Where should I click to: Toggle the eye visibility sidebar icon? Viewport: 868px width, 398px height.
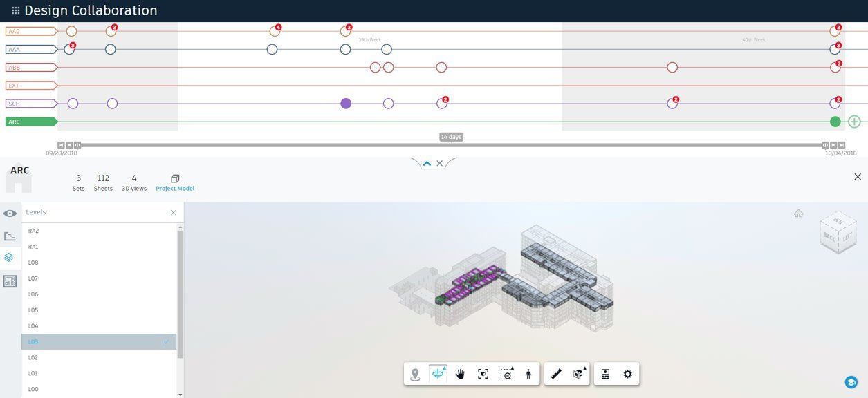click(10, 214)
